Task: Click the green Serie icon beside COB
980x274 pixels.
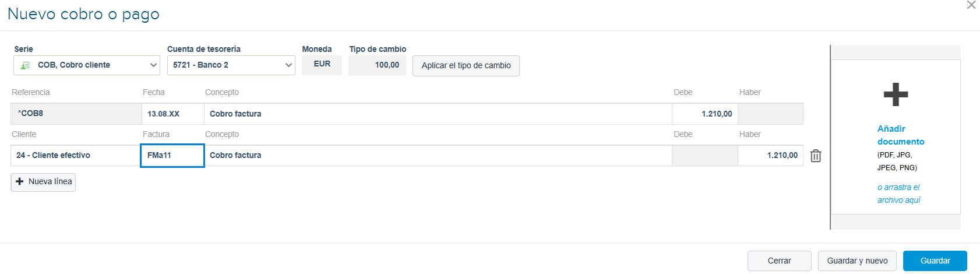Action: 25,65
